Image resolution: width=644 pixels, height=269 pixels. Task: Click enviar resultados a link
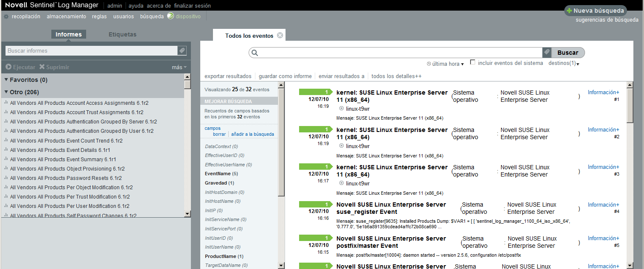tap(342, 76)
